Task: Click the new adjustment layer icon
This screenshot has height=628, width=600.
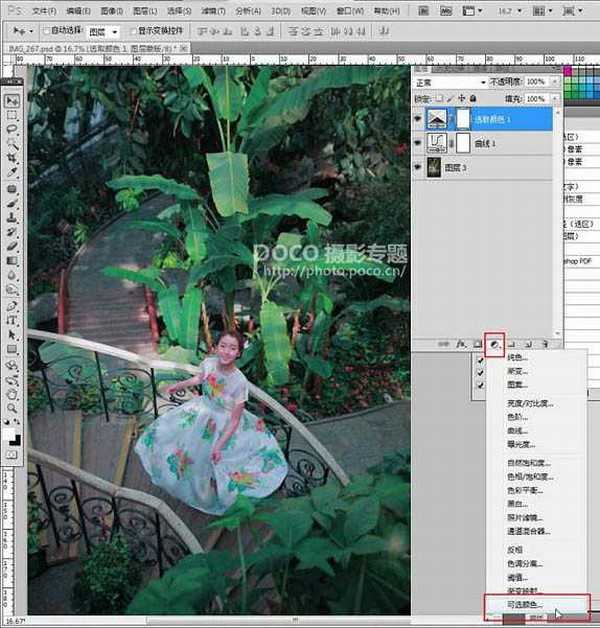Action: [x=494, y=344]
